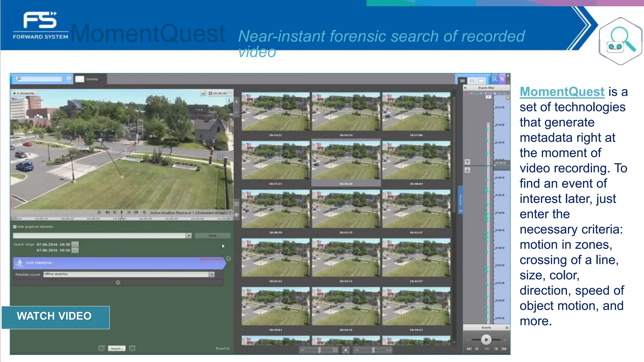Step one frame back in player
Screen dimensions: 644x362
tap(114, 212)
